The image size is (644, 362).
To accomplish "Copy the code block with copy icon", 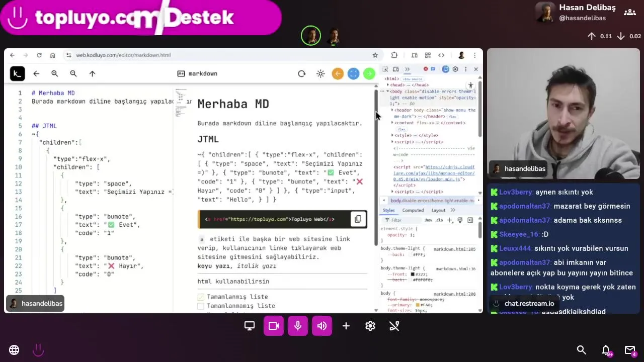I will [358, 219].
